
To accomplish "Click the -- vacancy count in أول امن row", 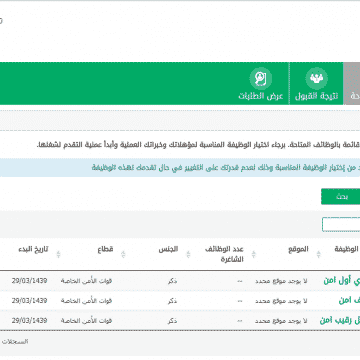I will 240,281.
